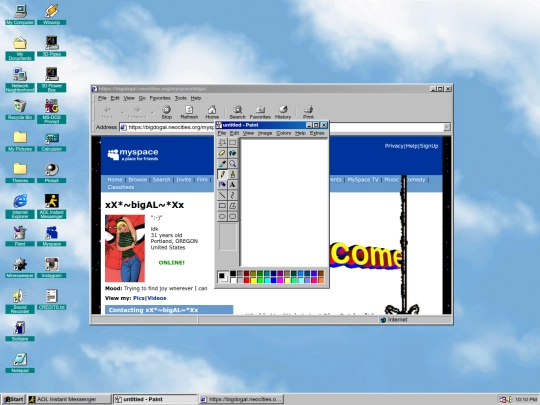Image resolution: width=540 pixels, height=405 pixels.
Task: Select the Polygon tool in Paint
Action: coord(233,206)
